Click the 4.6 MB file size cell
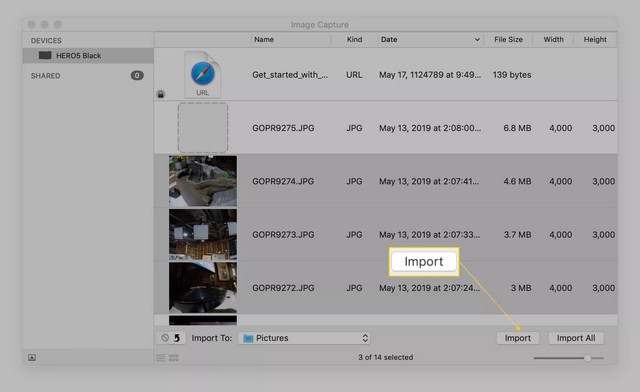The image size is (640, 392). (x=517, y=181)
